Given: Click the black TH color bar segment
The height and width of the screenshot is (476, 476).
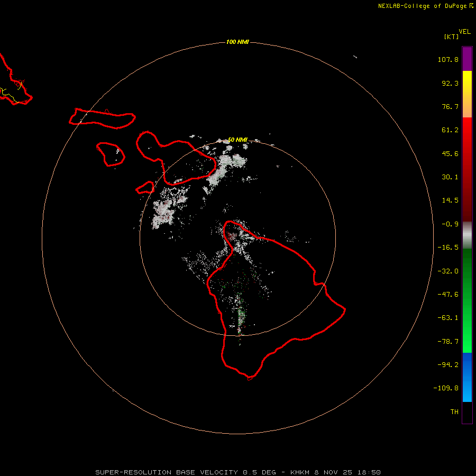Looking at the screenshot, I should (467, 412).
